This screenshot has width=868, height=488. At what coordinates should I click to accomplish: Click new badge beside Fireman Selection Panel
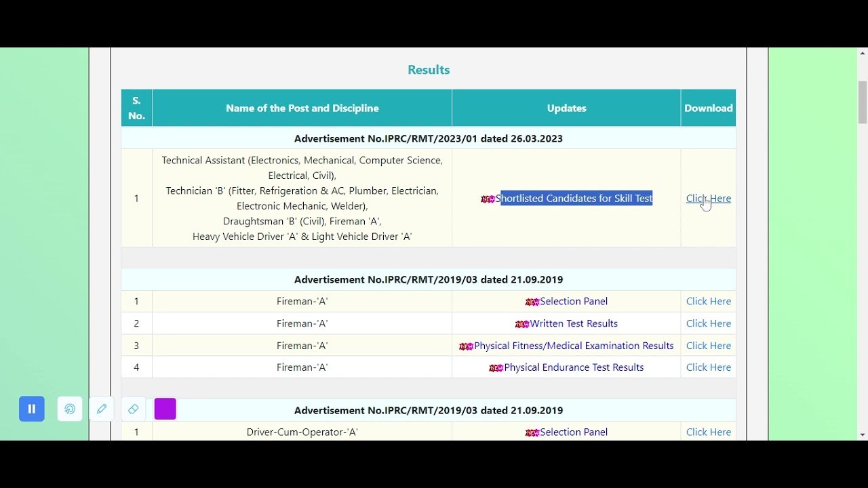point(532,302)
